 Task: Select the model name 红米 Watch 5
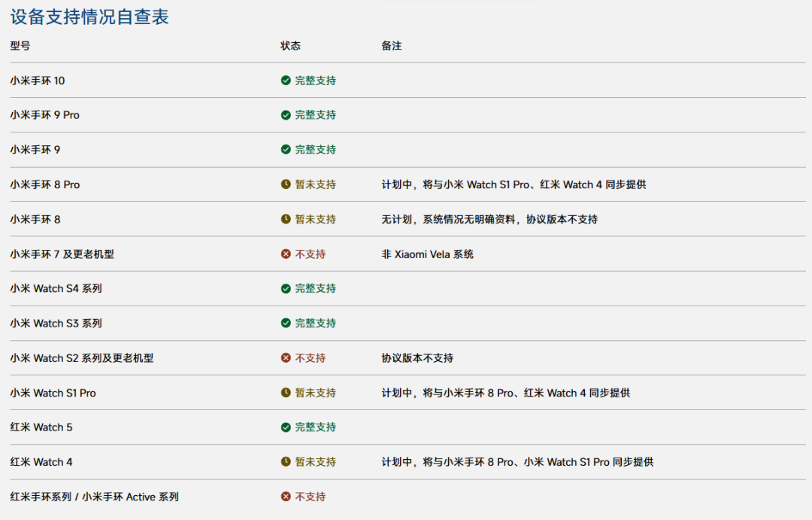click(41, 427)
